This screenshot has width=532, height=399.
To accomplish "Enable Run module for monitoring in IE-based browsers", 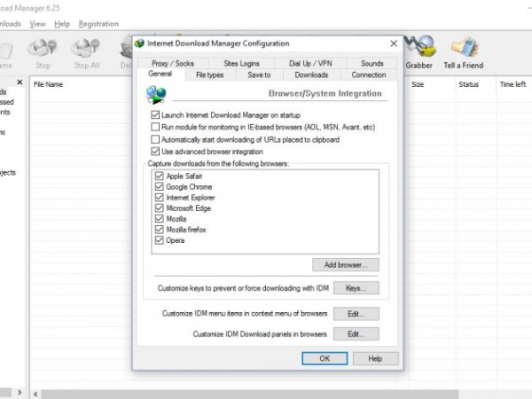I will tap(155, 127).
